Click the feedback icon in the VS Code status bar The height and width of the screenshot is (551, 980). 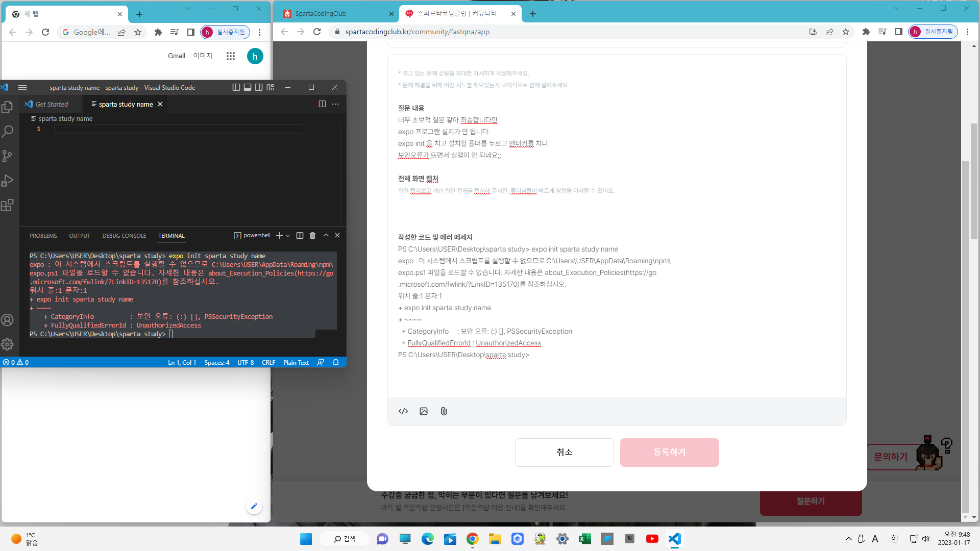[x=321, y=362]
